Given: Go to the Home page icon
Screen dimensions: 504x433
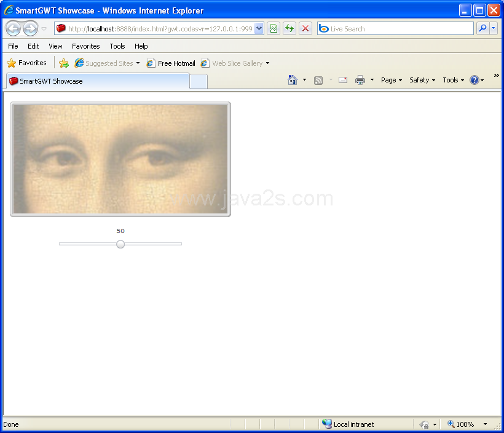Looking at the screenshot, I should pyautogui.click(x=292, y=80).
